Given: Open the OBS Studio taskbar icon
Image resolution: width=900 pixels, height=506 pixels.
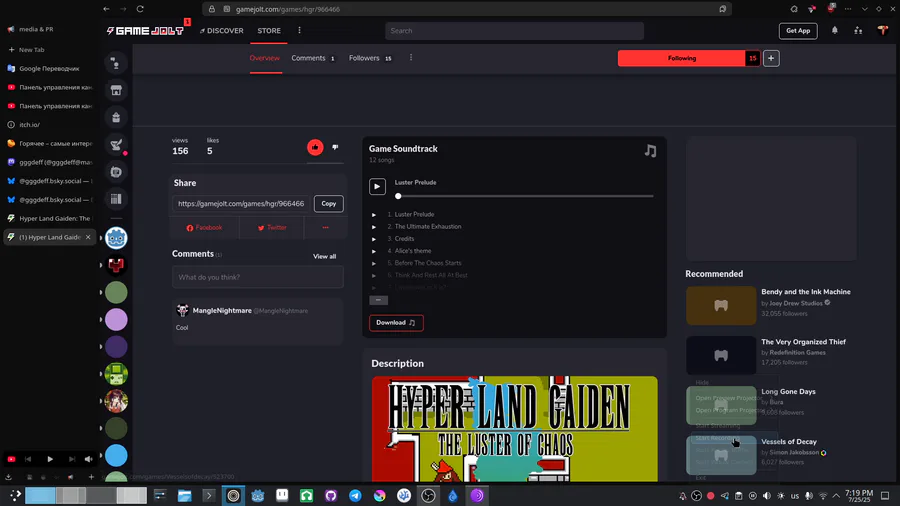Looking at the screenshot, I should [428, 496].
